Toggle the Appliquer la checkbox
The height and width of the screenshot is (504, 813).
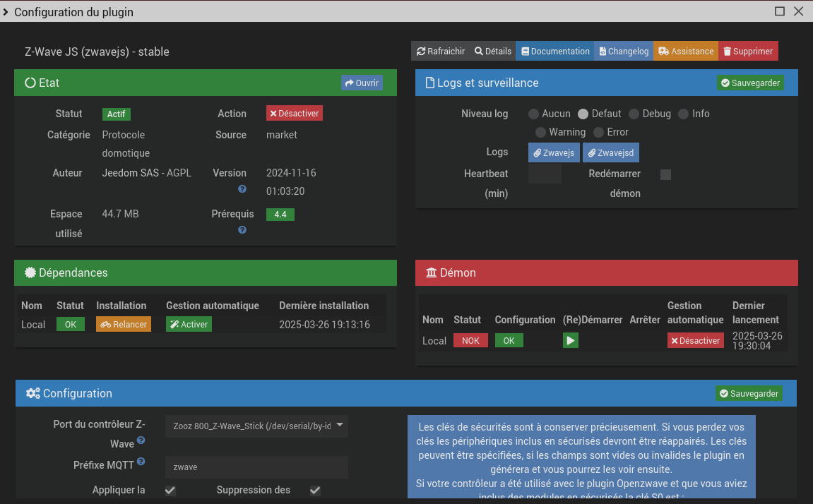pos(170,491)
